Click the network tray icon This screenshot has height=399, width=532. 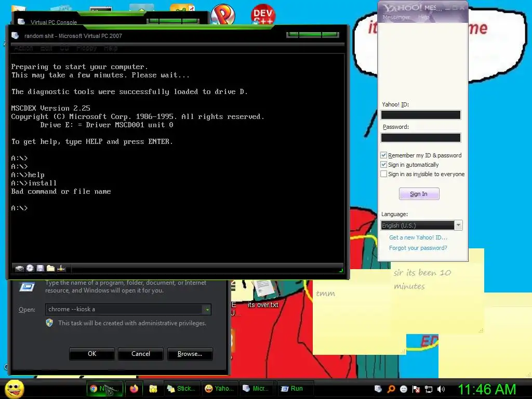click(x=429, y=389)
